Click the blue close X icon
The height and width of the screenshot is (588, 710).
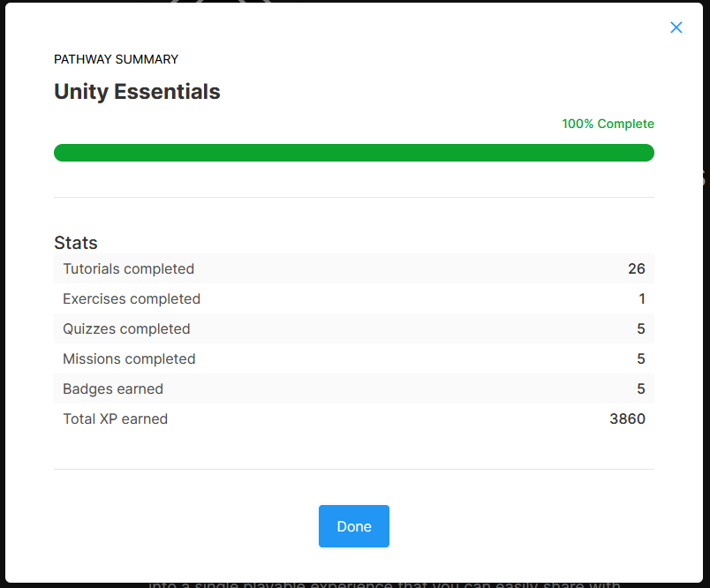point(676,27)
